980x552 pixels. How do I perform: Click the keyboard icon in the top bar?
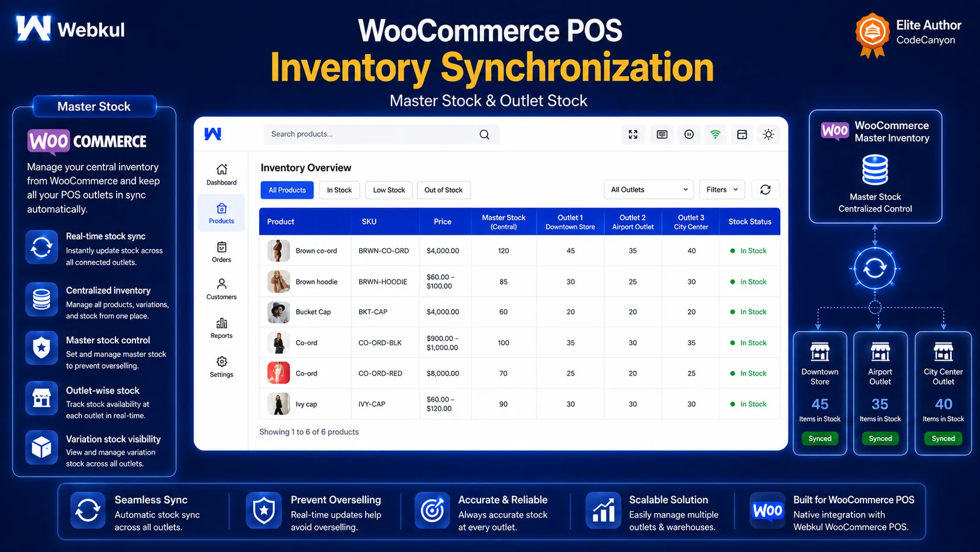(x=662, y=134)
